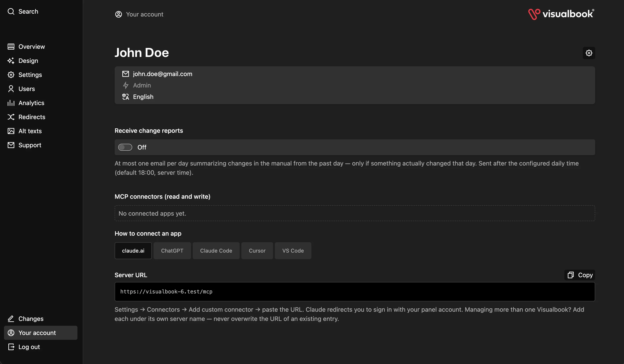Switch to the ChatGPT tab
The image size is (624, 364).
click(172, 251)
